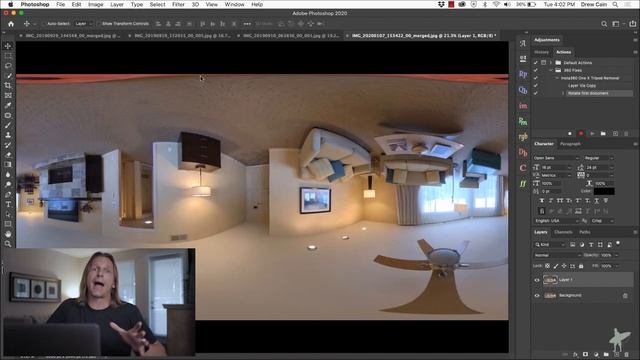Open the Image menu
The image size is (640, 360).
(96, 4)
